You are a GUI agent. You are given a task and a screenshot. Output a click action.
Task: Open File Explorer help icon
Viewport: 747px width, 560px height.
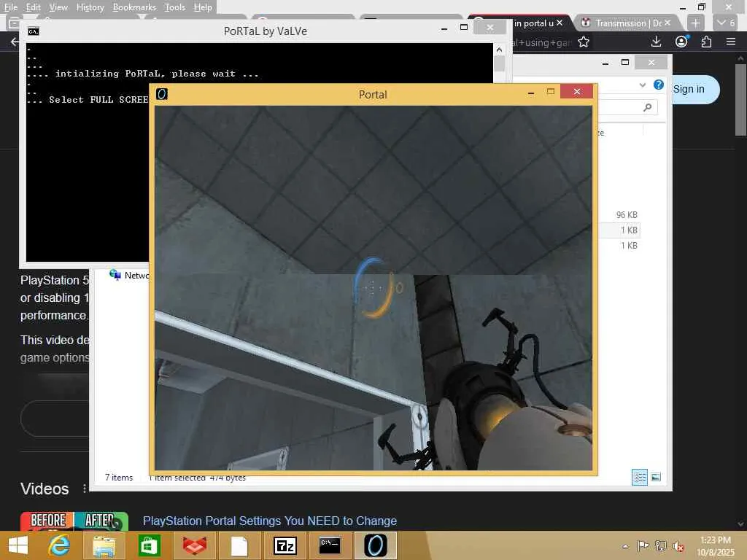pyautogui.click(x=659, y=85)
